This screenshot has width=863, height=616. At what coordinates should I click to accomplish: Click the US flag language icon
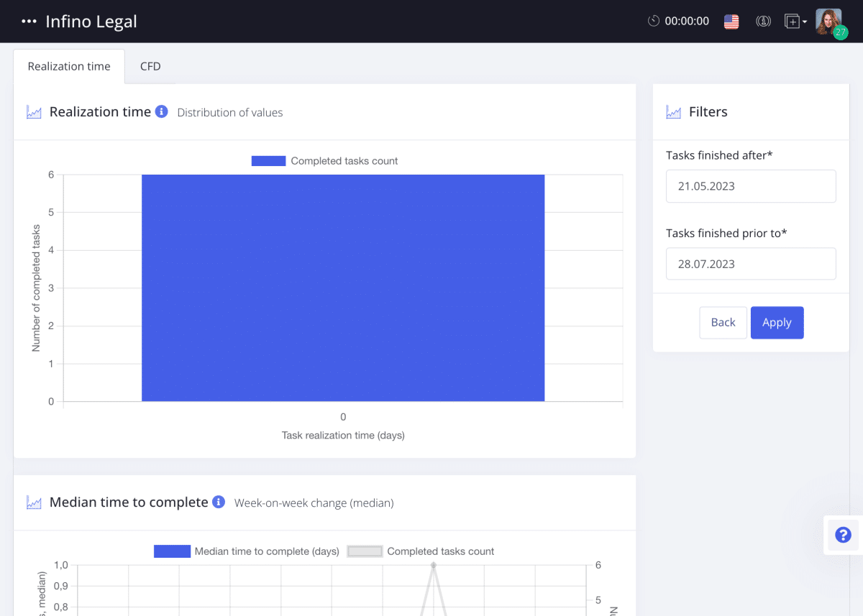pyautogui.click(x=731, y=22)
